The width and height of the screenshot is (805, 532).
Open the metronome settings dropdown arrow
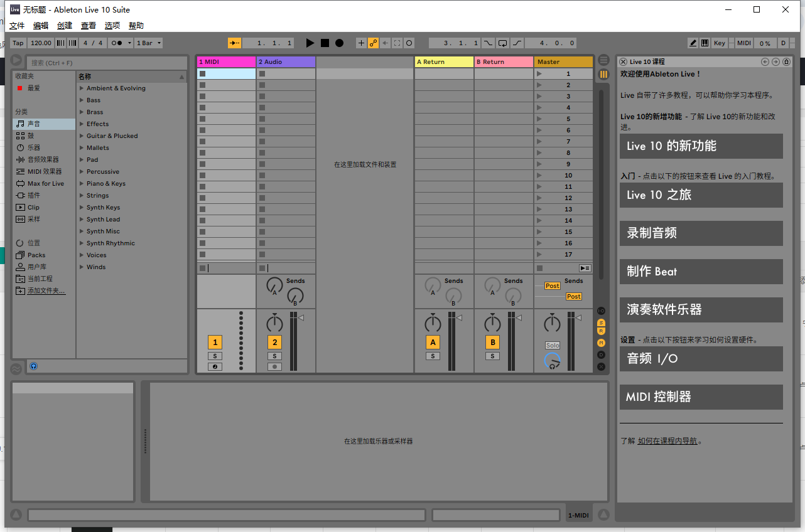pos(129,43)
